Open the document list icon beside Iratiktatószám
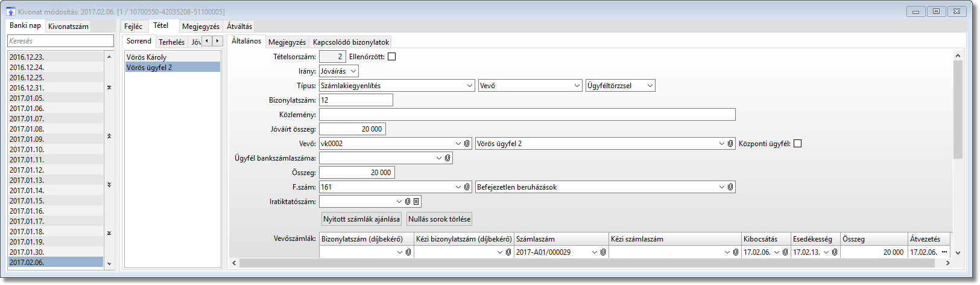The width and height of the screenshot is (980, 285). point(416,202)
